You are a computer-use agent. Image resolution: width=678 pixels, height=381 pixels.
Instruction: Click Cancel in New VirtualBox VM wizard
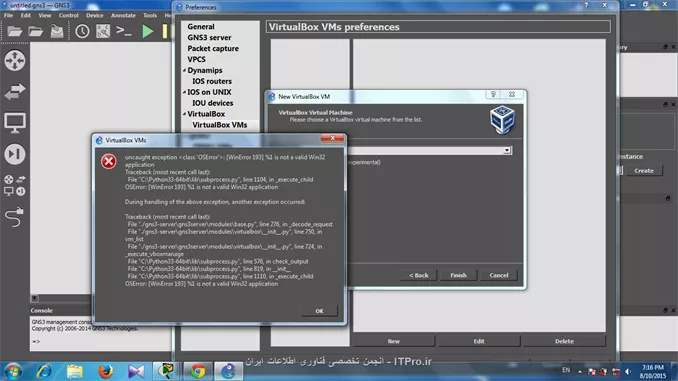[499, 275]
